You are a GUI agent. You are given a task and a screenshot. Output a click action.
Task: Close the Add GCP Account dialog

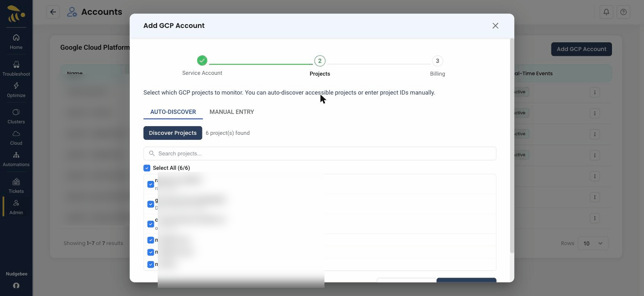[x=495, y=25]
